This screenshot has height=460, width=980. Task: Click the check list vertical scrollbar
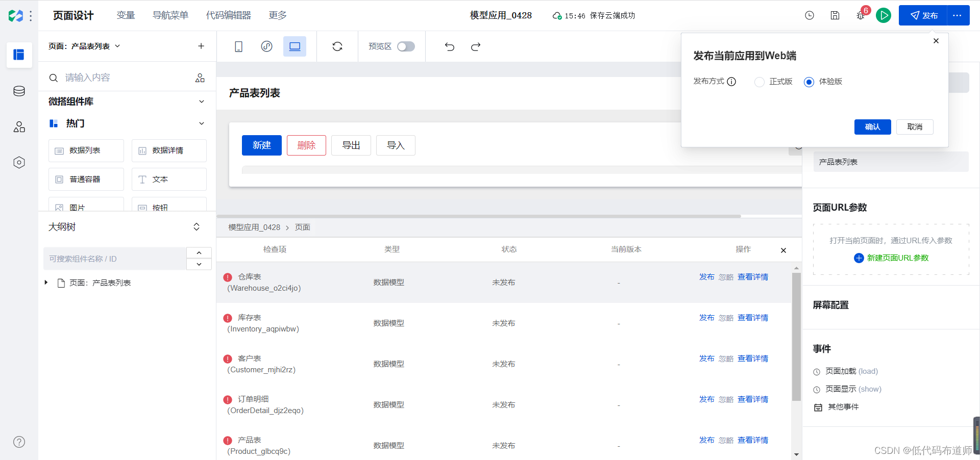tap(796, 337)
